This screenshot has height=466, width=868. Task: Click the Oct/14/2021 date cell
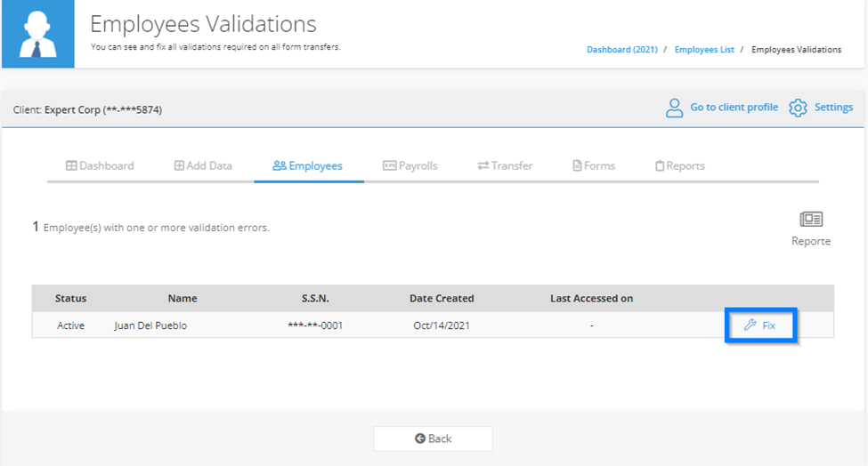(x=442, y=325)
